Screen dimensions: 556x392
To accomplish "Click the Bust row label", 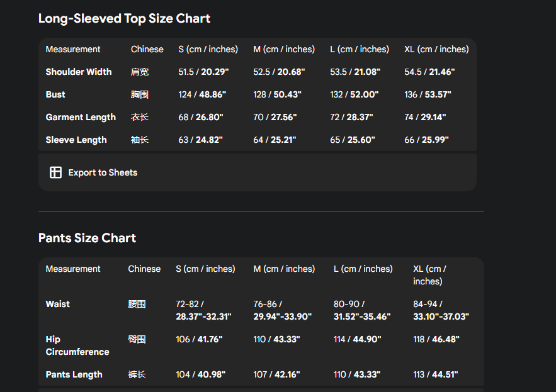I will tap(55, 94).
